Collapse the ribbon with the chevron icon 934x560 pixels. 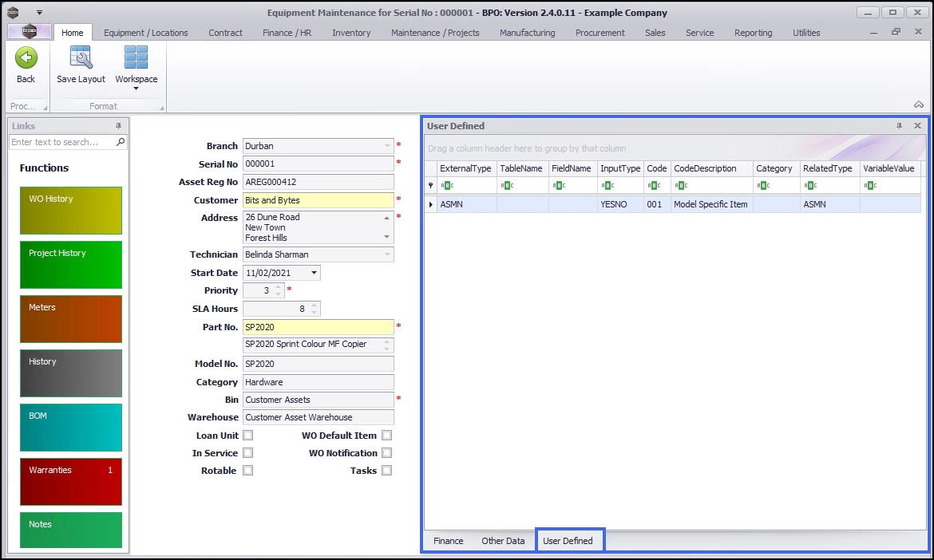click(x=919, y=105)
